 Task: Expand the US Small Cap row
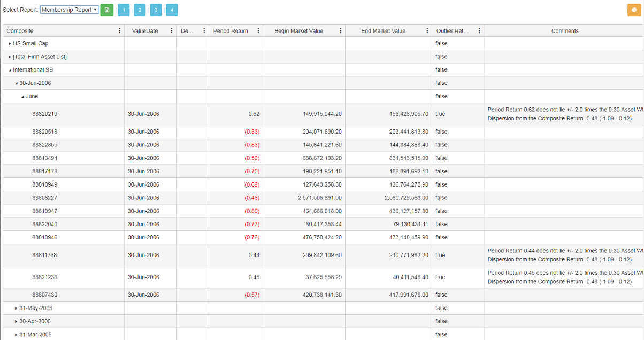tap(10, 43)
